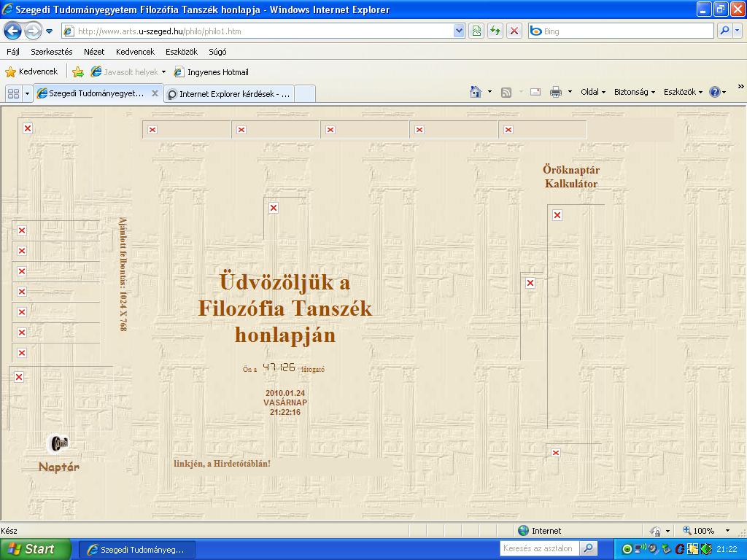747x560 pixels.
Task: Click the Read Mail envelope icon
Action: 535,92
